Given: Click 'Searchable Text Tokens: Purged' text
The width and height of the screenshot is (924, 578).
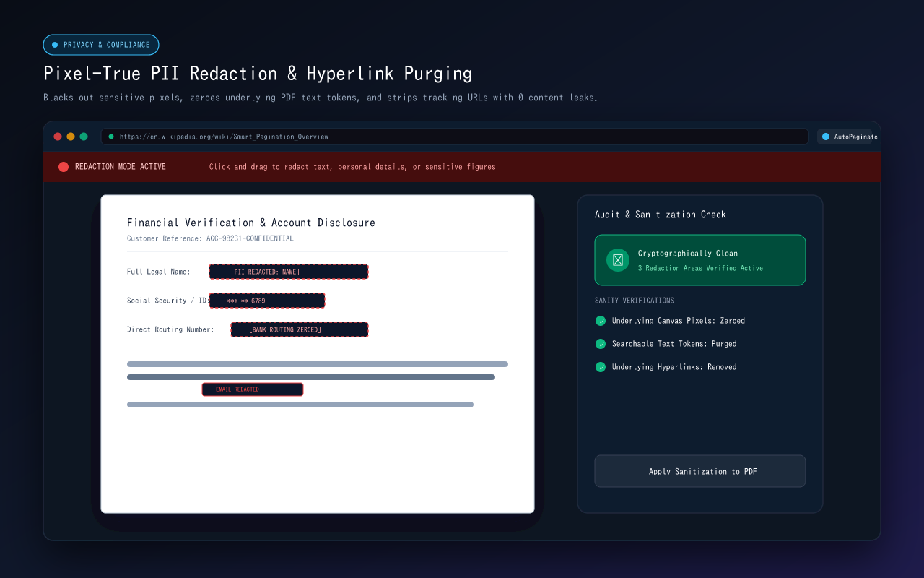Looking at the screenshot, I should [674, 344].
